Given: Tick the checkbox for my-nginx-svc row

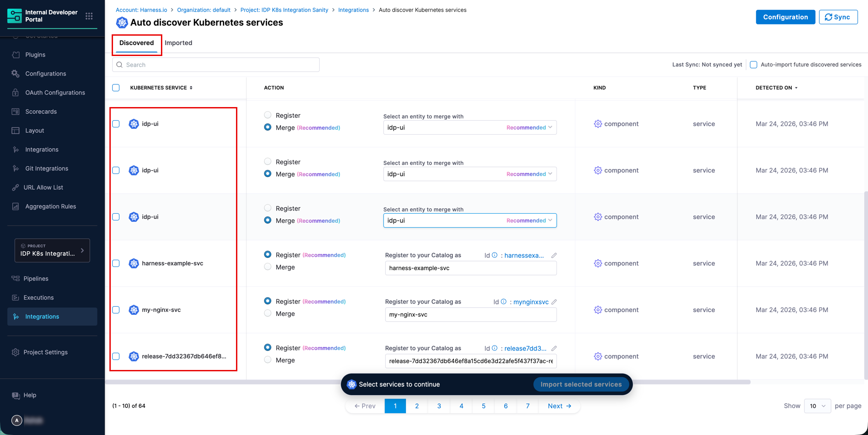Looking at the screenshot, I should click(116, 310).
